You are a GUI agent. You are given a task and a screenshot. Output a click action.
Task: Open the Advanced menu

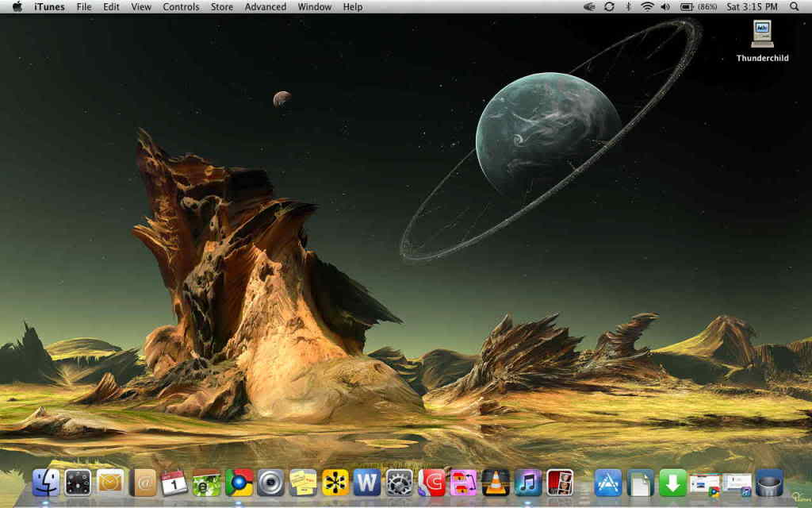coord(265,7)
